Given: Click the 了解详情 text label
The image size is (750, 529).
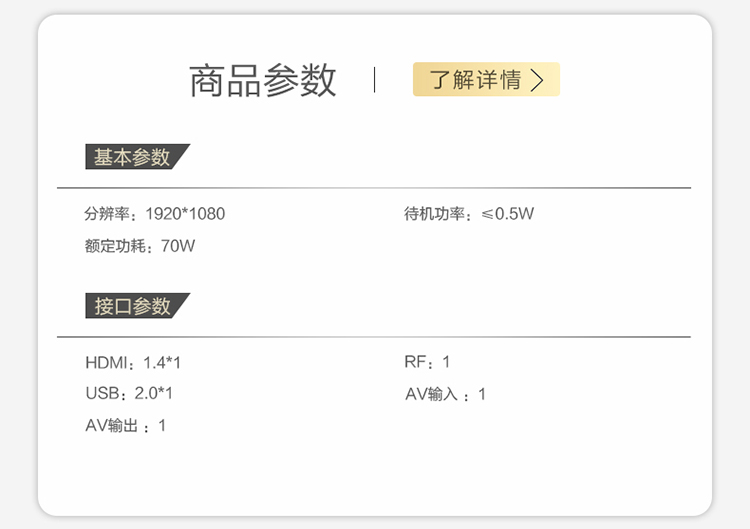Looking at the screenshot, I should (475, 79).
